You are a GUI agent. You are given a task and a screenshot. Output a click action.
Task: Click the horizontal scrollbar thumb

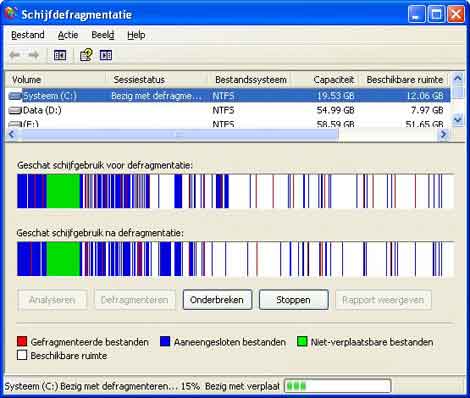click(178, 134)
